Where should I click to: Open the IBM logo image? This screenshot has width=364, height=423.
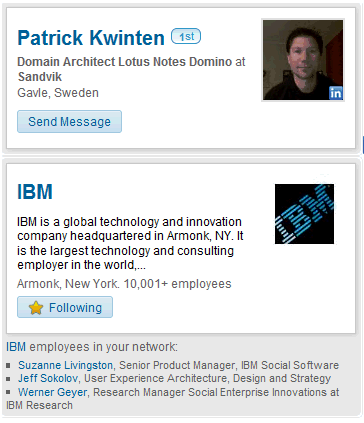tap(304, 214)
